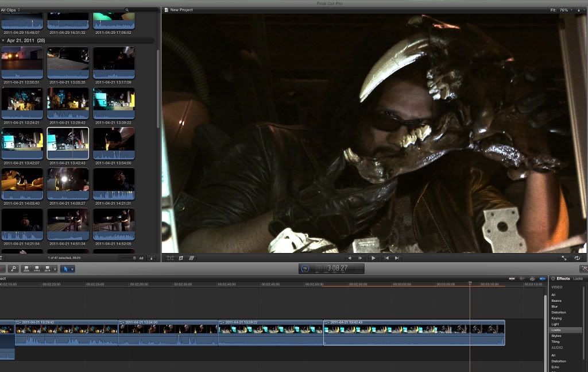Close the Effects browser panel
Image resolution: width=588 pixels, height=372 pixels.
pyautogui.click(x=553, y=278)
